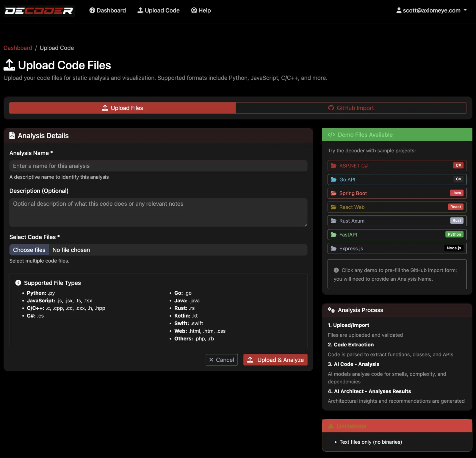Click the GitHub logo icon
This screenshot has height=458, width=476.
tap(331, 108)
